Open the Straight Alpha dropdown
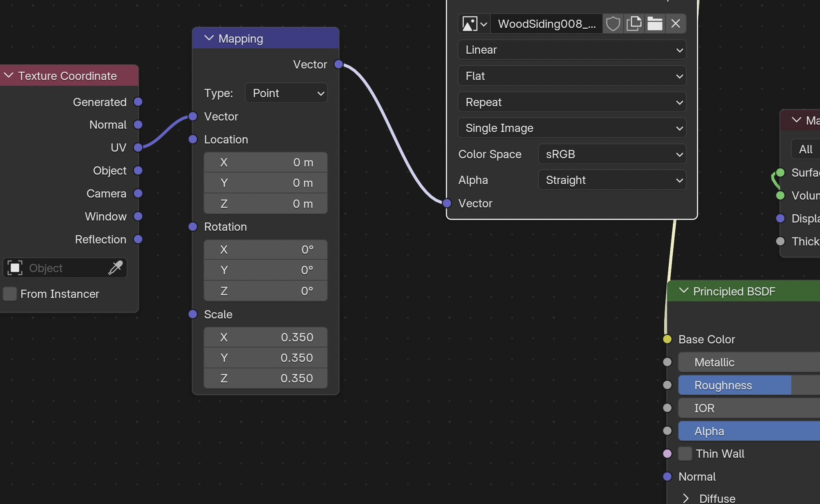This screenshot has width=820, height=504. click(612, 180)
